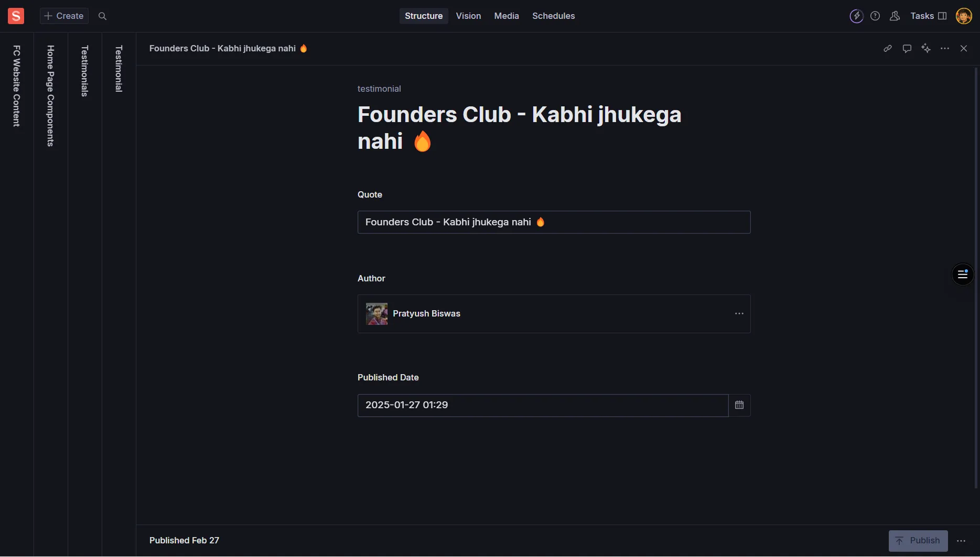Click the Sanity logo icon

(x=16, y=16)
